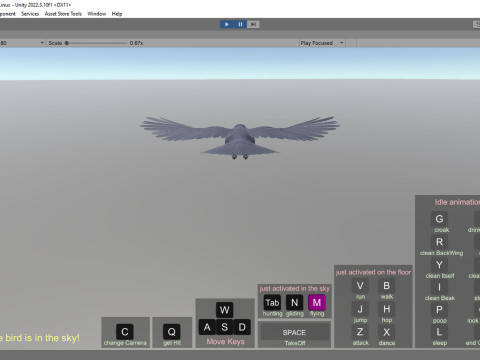Click the 'clean BackWing' label
Image resolution: width=480 pixels, height=360 pixels.
click(x=441, y=253)
